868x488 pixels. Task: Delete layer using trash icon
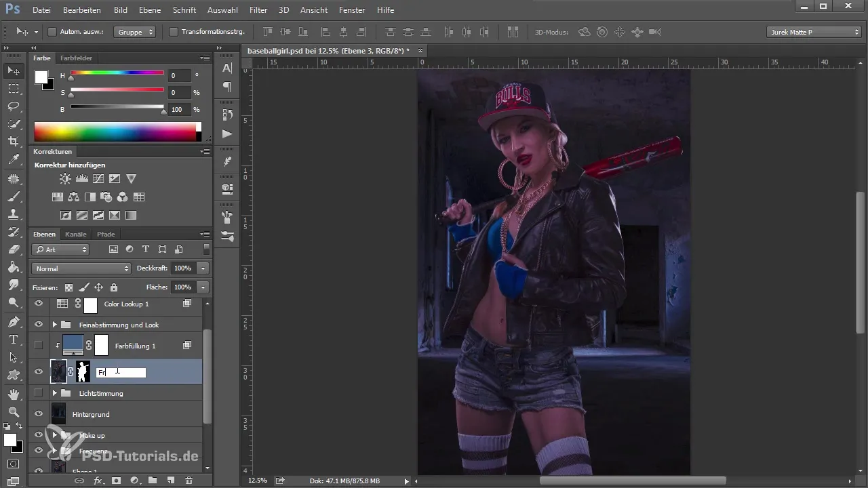189,481
